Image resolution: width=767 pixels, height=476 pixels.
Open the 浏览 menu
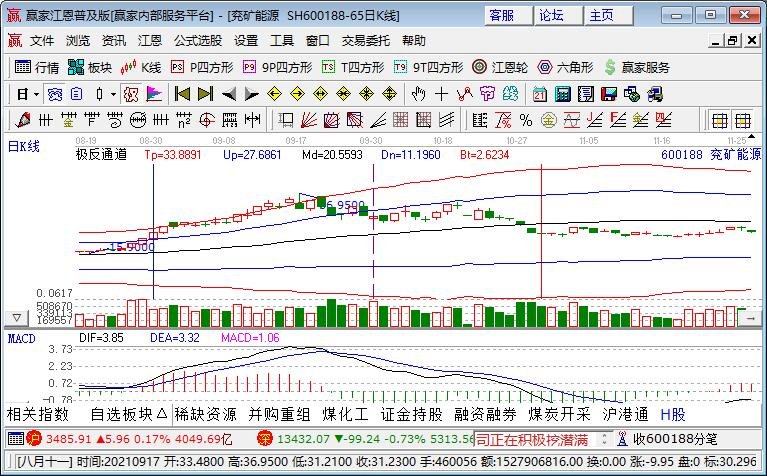pyautogui.click(x=78, y=41)
